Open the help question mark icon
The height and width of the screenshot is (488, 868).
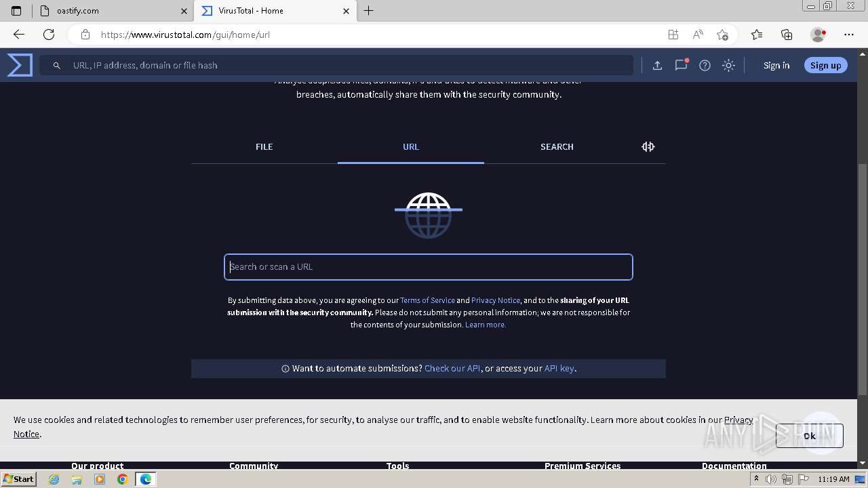pos(705,65)
